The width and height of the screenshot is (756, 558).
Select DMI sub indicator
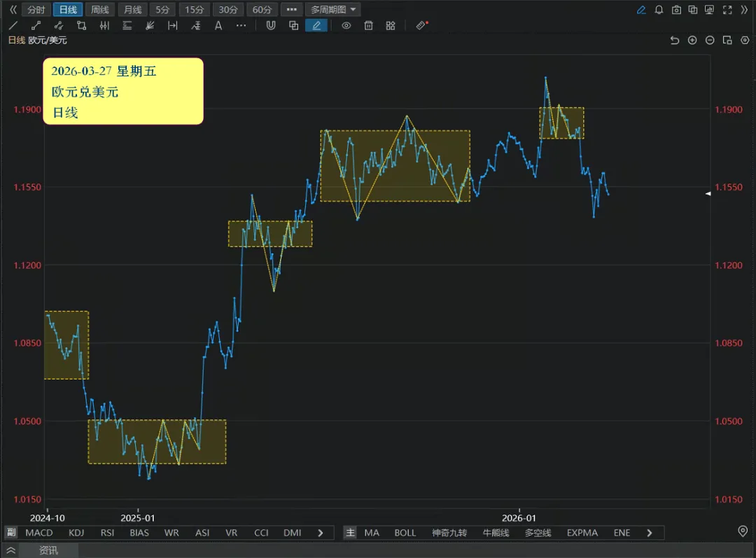pyautogui.click(x=292, y=533)
